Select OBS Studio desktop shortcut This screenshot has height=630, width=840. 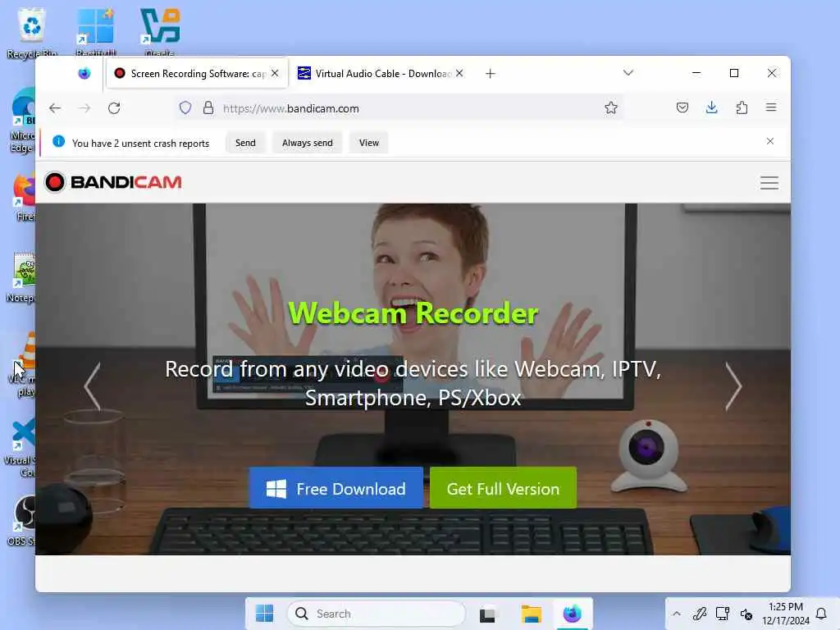pos(22,519)
